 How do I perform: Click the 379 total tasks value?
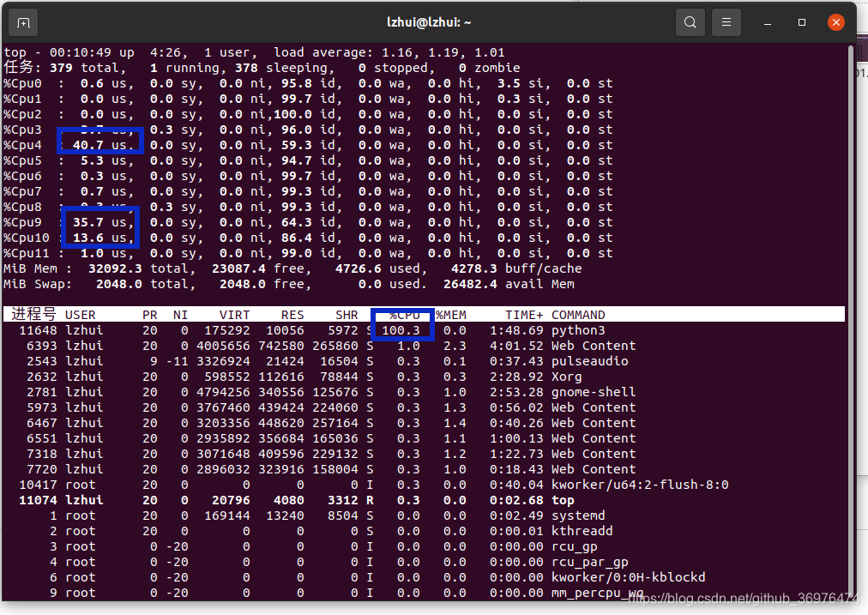[x=61, y=68]
